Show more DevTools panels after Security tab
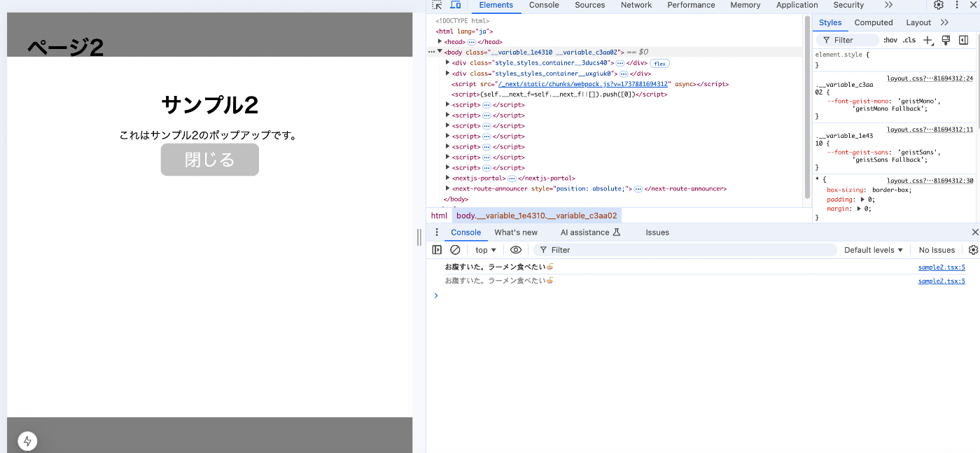This screenshot has height=453, width=980. [x=888, y=5]
